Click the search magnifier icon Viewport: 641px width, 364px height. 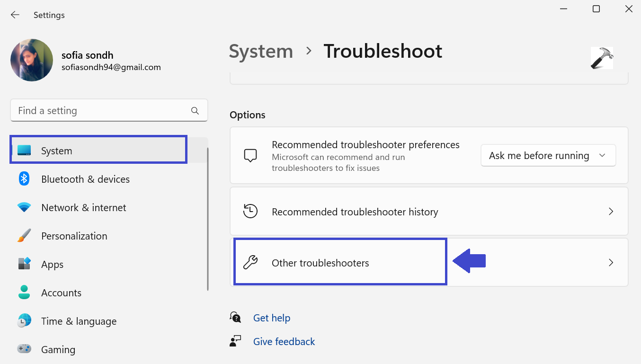[x=195, y=111]
